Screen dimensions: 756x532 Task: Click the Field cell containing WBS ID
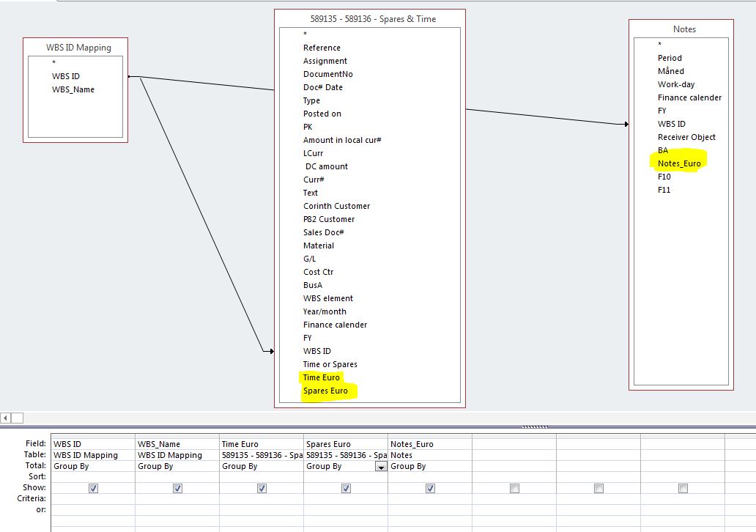click(x=93, y=444)
